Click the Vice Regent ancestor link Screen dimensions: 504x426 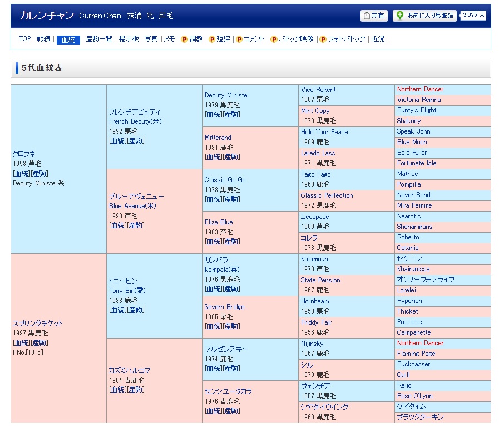[318, 90]
